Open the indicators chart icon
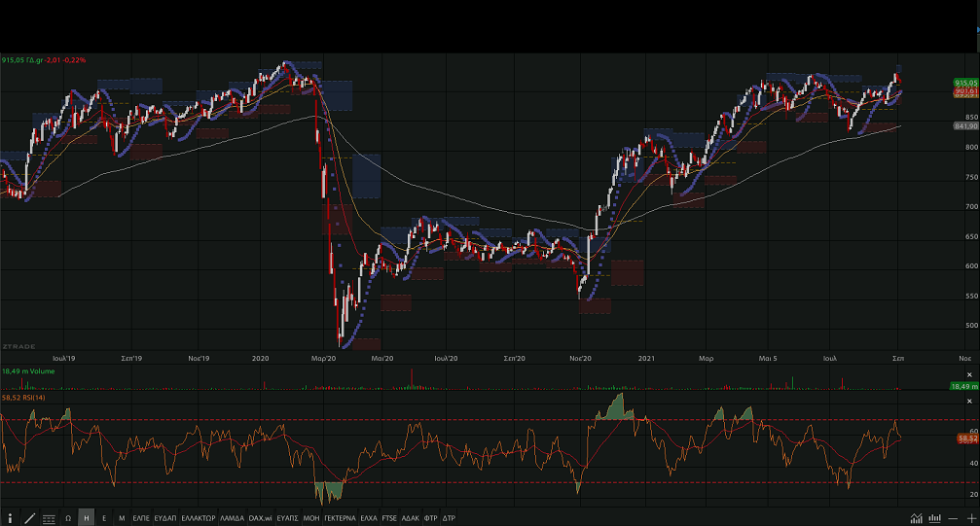This screenshot has height=526, width=980. click(917, 518)
